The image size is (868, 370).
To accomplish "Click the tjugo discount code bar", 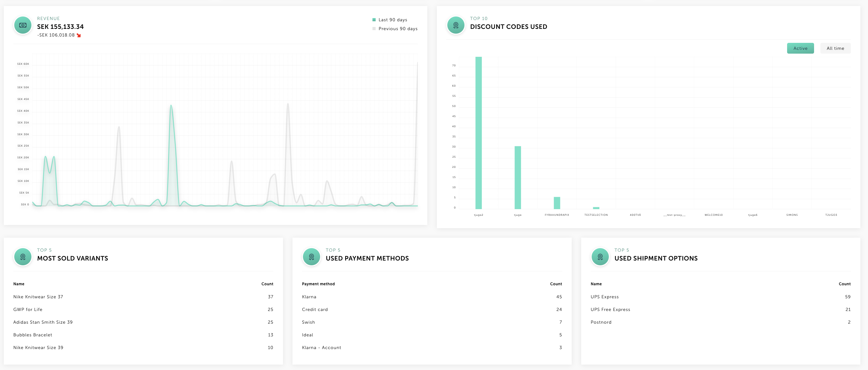I will pos(517,177).
